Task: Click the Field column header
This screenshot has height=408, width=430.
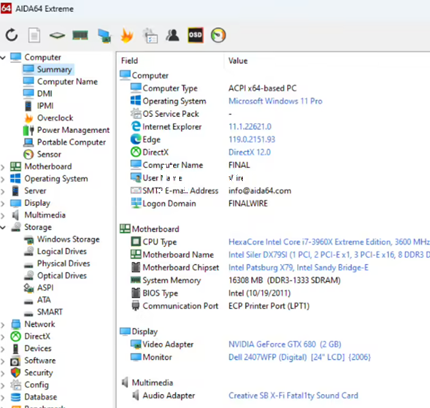Action: coord(130,61)
